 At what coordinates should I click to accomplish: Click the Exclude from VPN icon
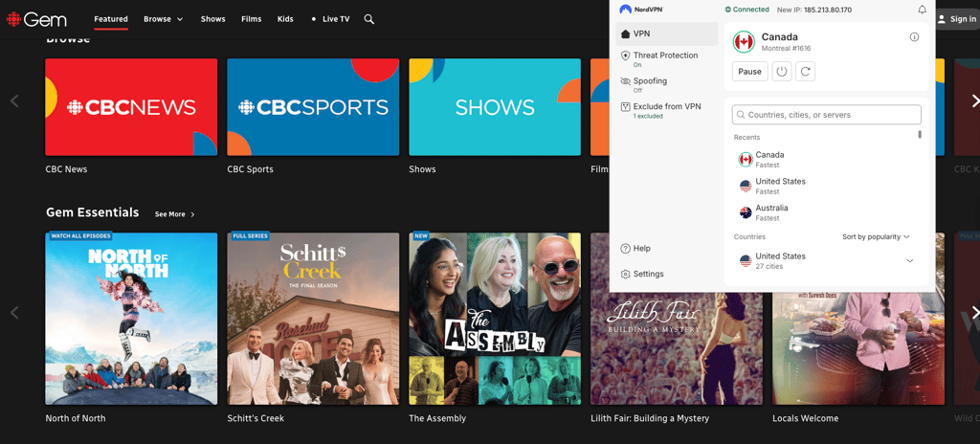[625, 107]
